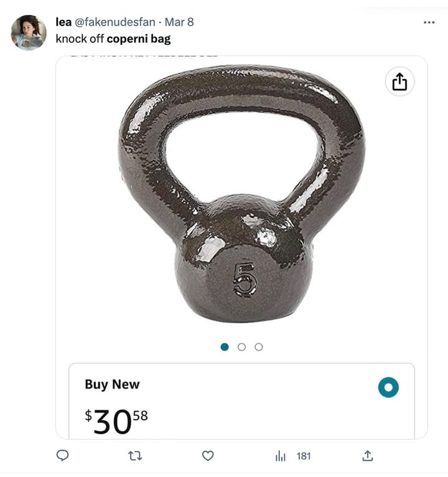
Task: Click the bold coperni bag text
Action: 139,39
